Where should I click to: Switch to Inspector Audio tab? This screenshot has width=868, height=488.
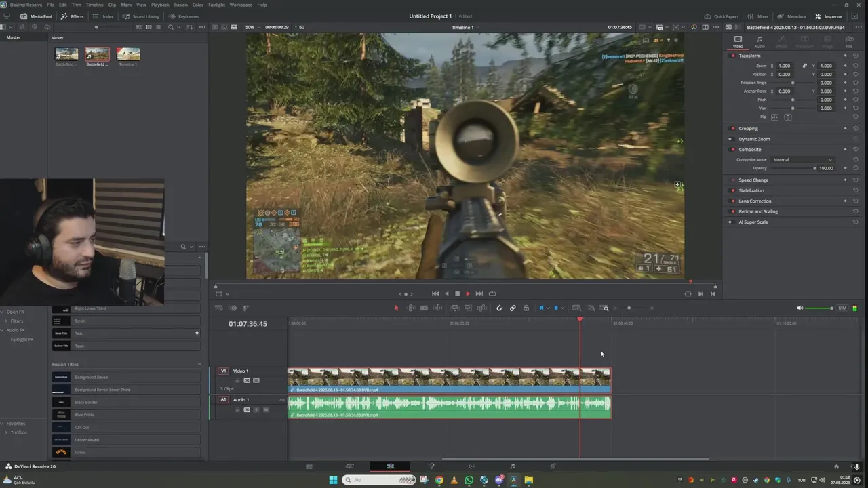tap(759, 42)
